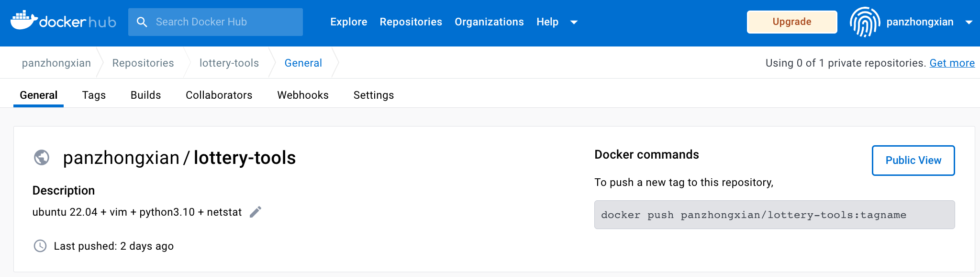Screen dimensions: 980x277
Task: Switch to the Collaborators tab
Action: 219,95
